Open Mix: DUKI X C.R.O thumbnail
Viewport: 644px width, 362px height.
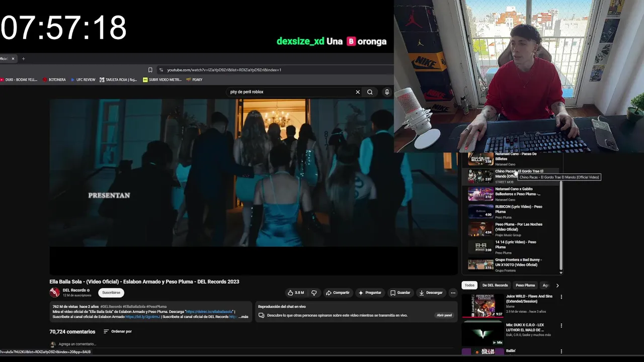pos(483,334)
